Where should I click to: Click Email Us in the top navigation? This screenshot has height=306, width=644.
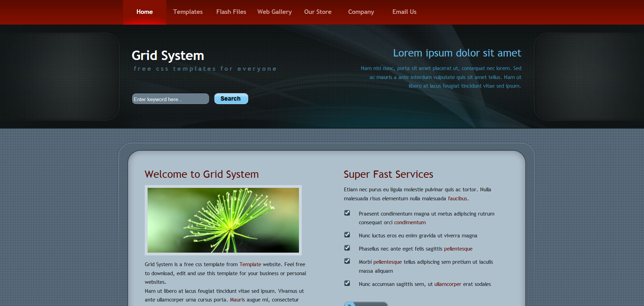[x=404, y=12]
